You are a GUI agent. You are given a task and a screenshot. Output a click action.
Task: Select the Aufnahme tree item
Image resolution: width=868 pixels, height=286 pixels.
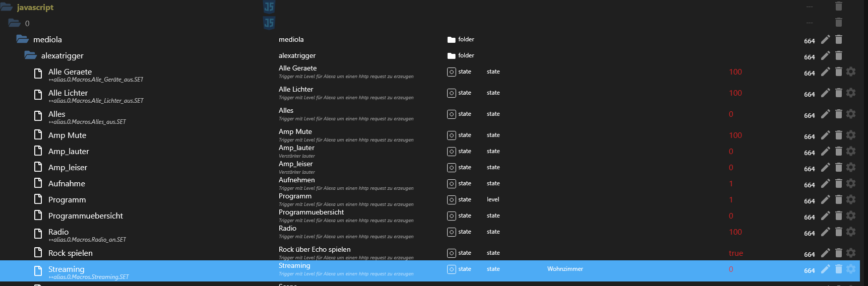(67, 183)
